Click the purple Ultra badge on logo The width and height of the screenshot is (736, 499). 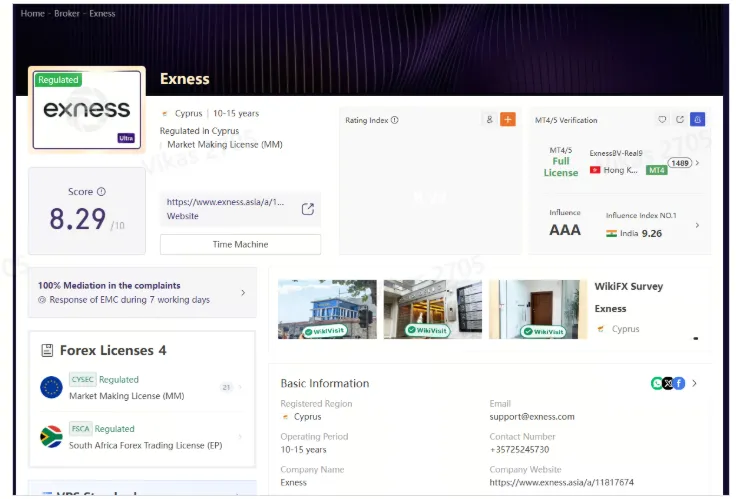coord(126,138)
